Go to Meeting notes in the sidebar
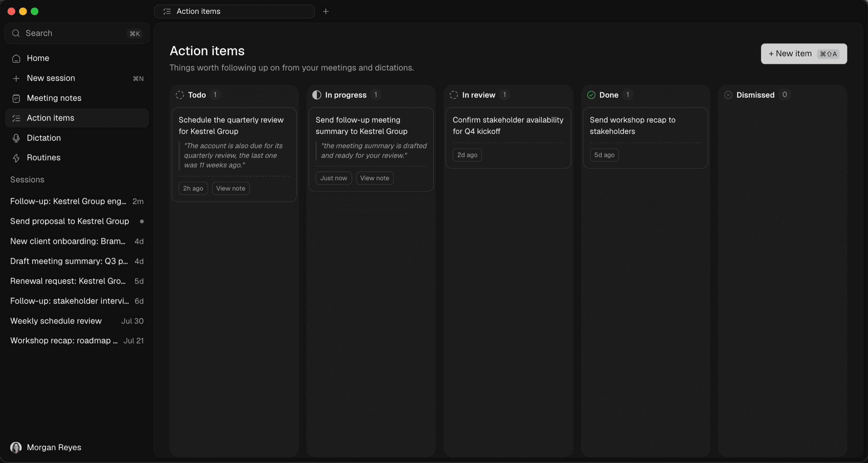The height and width of the screenshot is (463, 868). (x=77, y=98)
